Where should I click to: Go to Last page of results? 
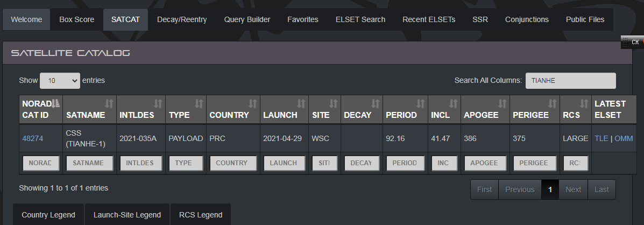point(601,189)
